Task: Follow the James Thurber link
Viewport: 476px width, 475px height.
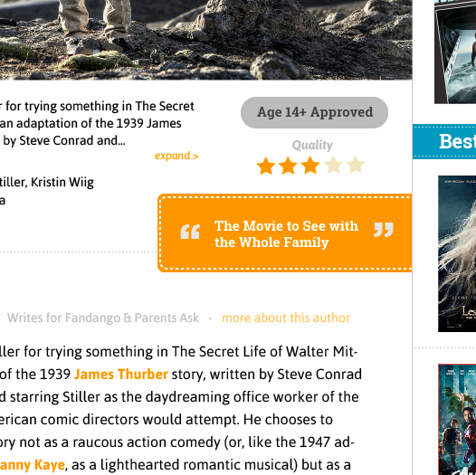Action: pyautogui.click(x=121, y=375)
